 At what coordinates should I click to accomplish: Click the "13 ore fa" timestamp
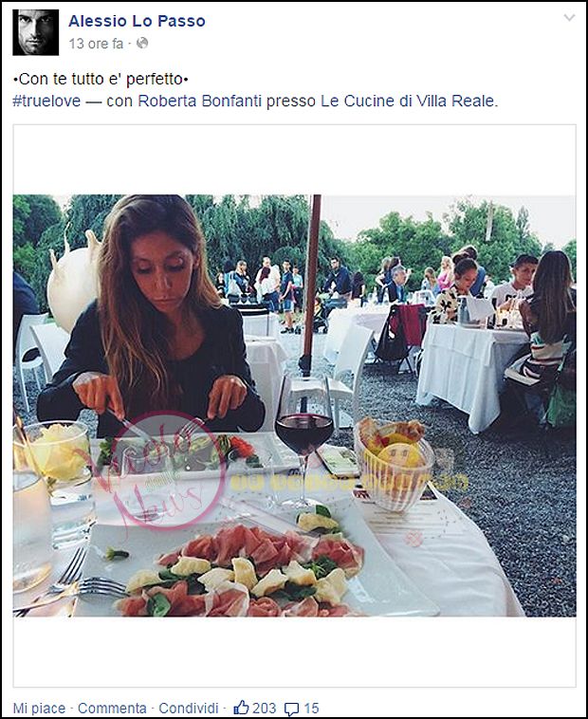[x=96, y=44]
